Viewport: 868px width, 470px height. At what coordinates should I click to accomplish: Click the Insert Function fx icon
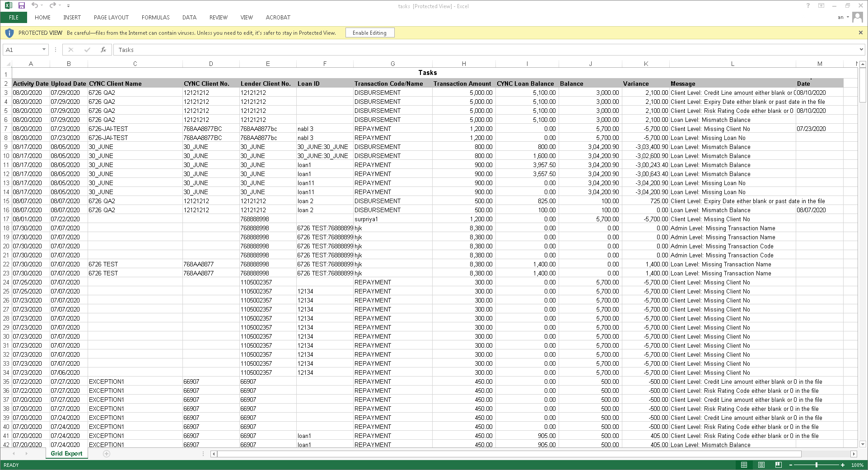click(x=103, y=50)
